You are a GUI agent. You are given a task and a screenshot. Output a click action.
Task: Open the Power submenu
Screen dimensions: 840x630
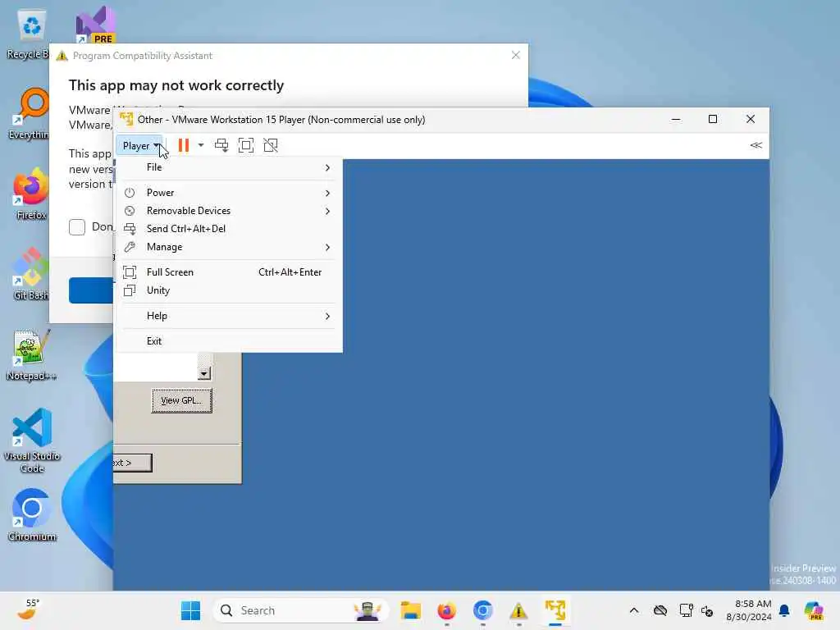pyautogui.click(x=229, y=192)
